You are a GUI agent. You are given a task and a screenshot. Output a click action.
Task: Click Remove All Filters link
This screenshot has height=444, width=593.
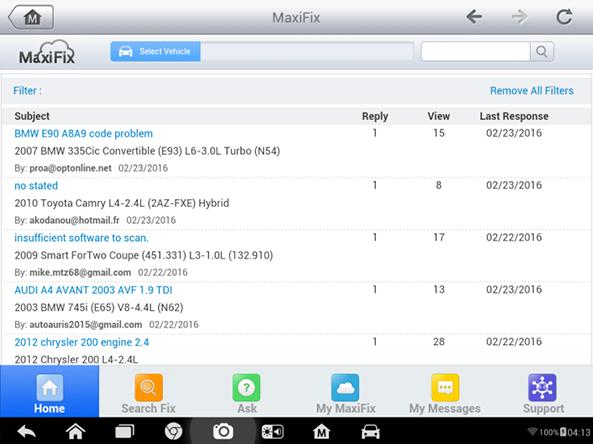pos(532,91)
